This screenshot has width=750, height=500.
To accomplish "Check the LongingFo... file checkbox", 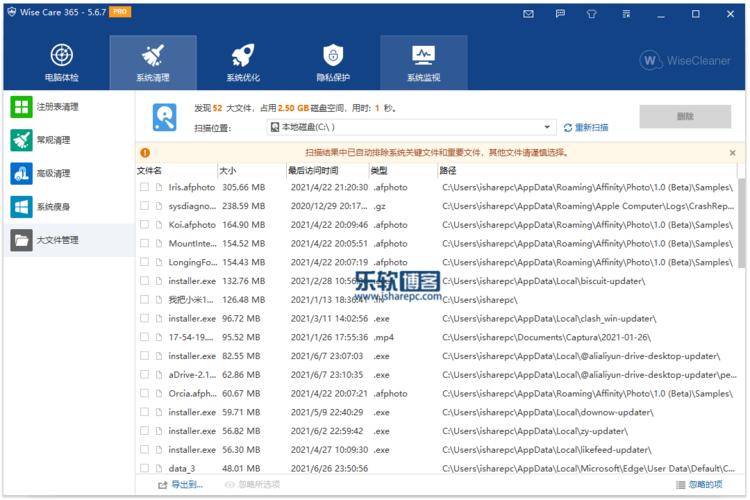I will [x=144, y=262].
